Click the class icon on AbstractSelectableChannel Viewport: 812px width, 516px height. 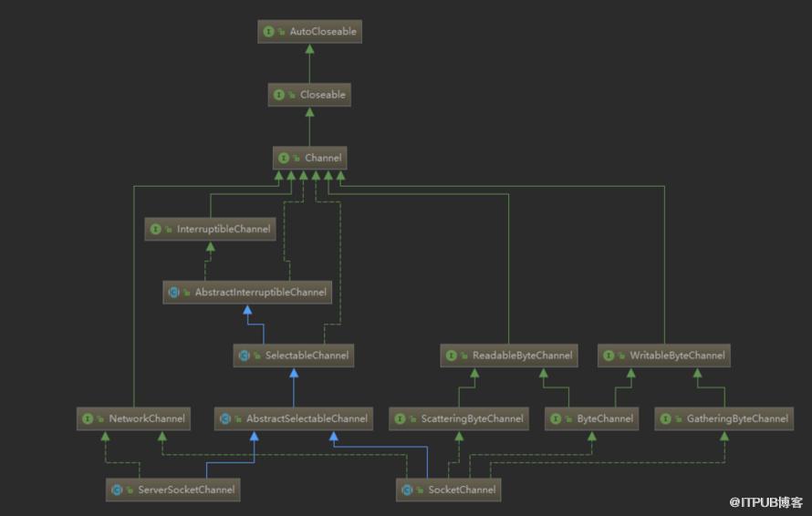(x=225, y=418)
